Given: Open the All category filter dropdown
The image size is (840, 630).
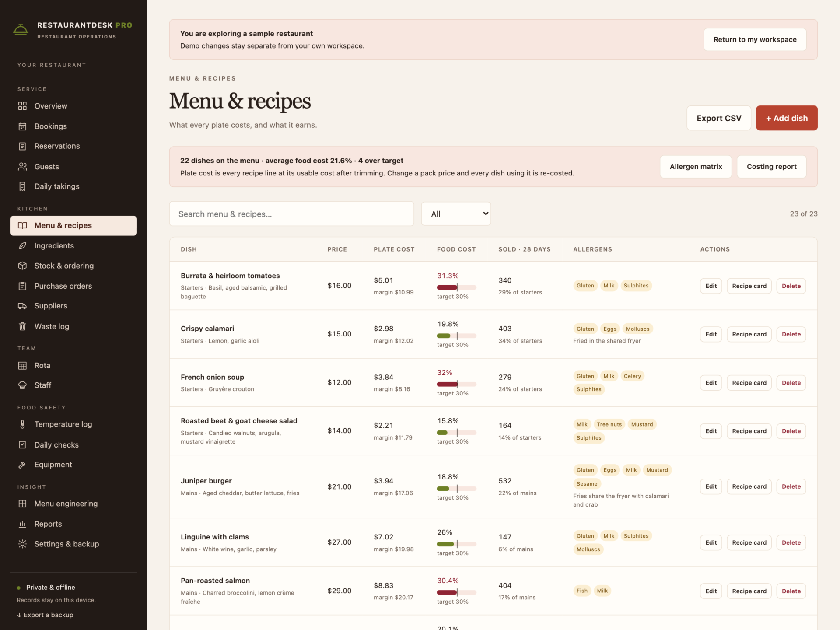Looking at the screenshot, I should click(x=456, y=213).
